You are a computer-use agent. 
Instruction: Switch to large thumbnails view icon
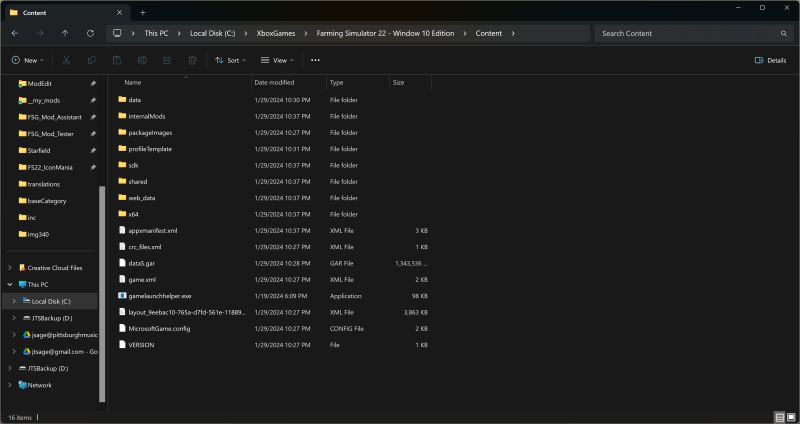point(791,417)
